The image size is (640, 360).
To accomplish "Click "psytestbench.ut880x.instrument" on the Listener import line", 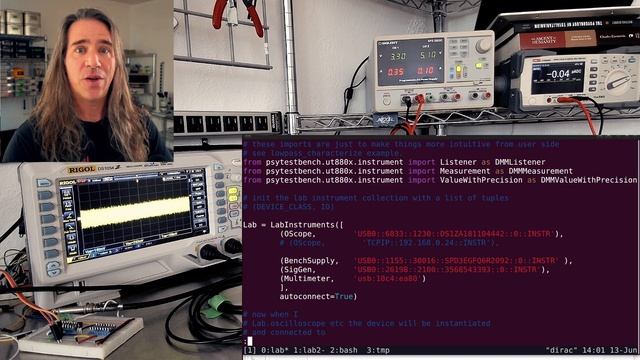I will tap(334, 162).
